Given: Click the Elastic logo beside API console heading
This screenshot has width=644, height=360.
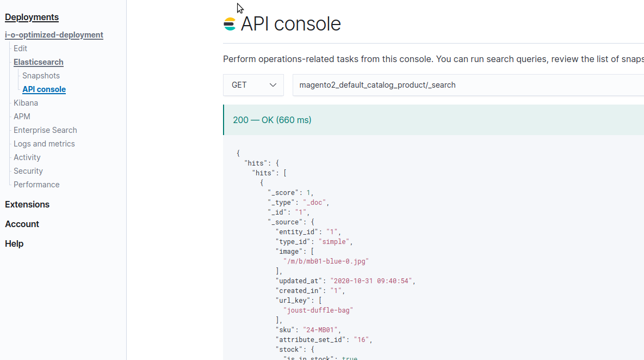Looking at the screenshot, I should pos(229,23).
